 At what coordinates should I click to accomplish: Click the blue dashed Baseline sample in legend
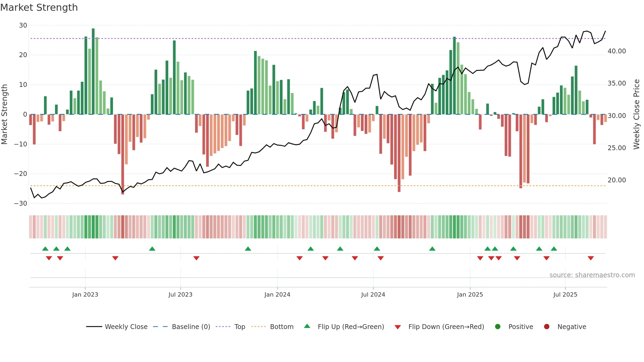[160, 327]
